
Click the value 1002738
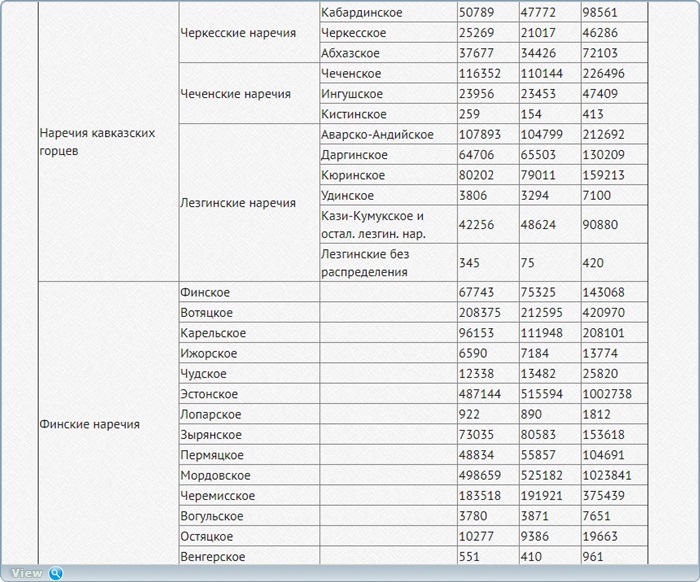pyautogui.click(x=607, y=394)
